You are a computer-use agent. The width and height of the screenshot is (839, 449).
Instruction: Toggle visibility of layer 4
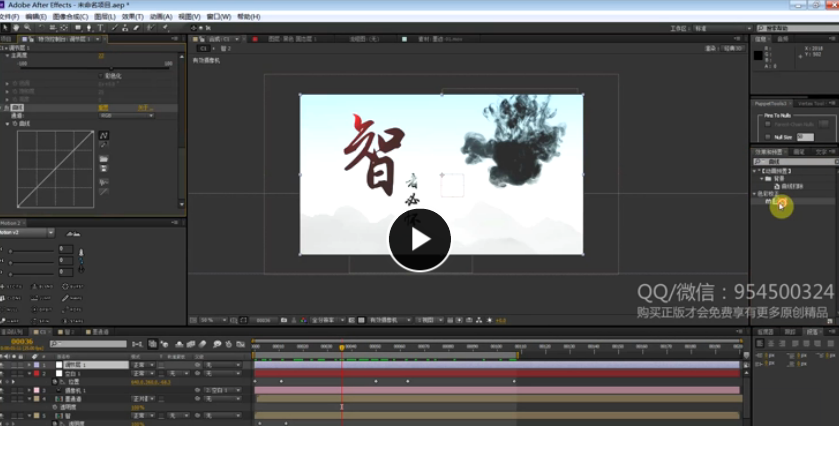[x=3, y=399]
